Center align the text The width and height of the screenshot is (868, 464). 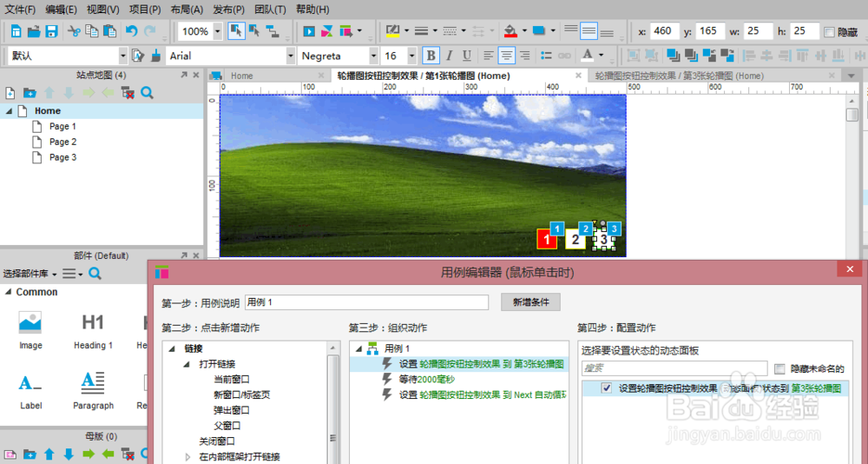point(507,56)
